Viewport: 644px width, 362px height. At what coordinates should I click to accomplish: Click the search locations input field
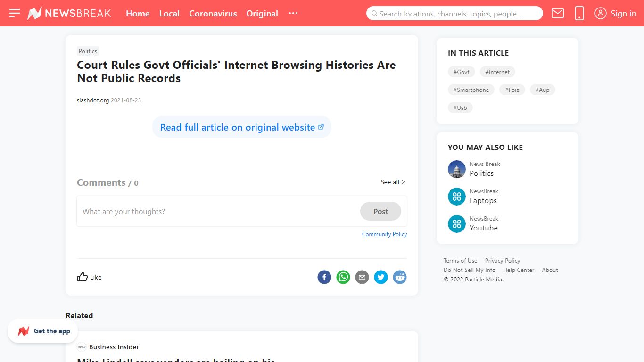pyautogui.click(x=454, y=13)
